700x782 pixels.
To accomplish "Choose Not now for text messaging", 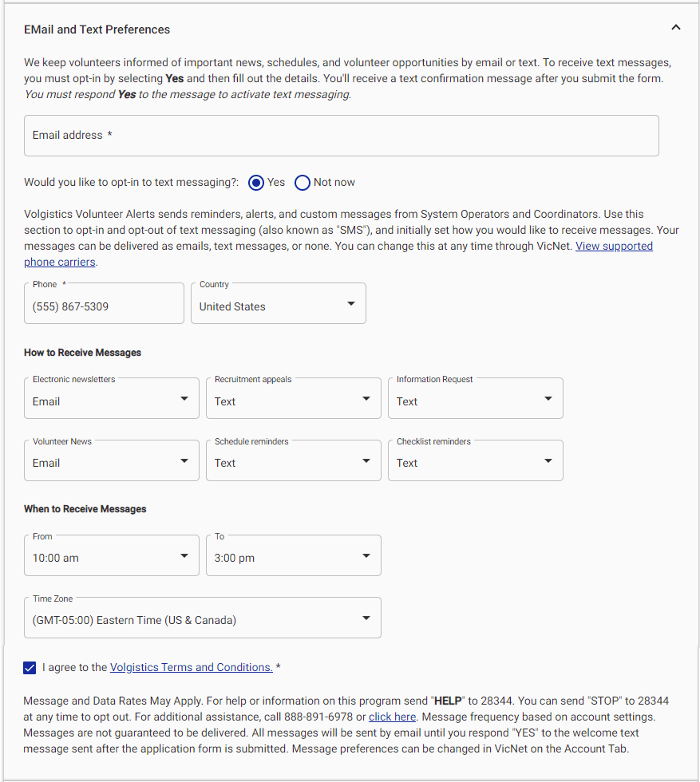I will point(302,183).
